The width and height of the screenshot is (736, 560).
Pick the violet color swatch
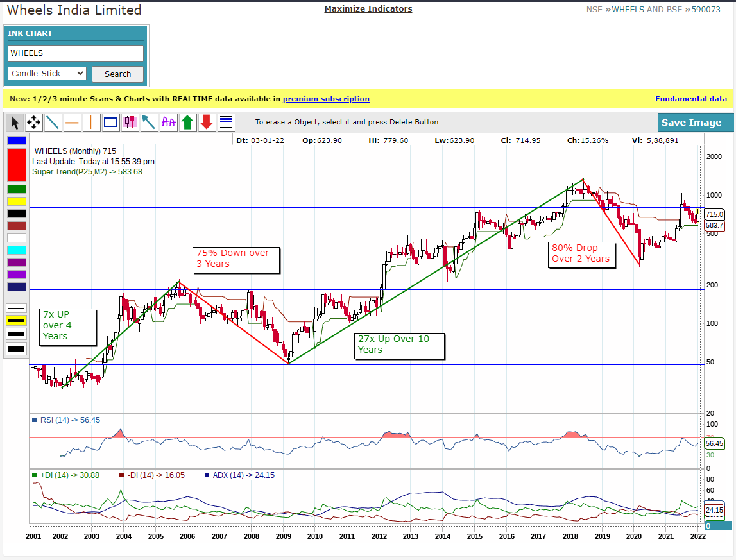click(17, 275)
